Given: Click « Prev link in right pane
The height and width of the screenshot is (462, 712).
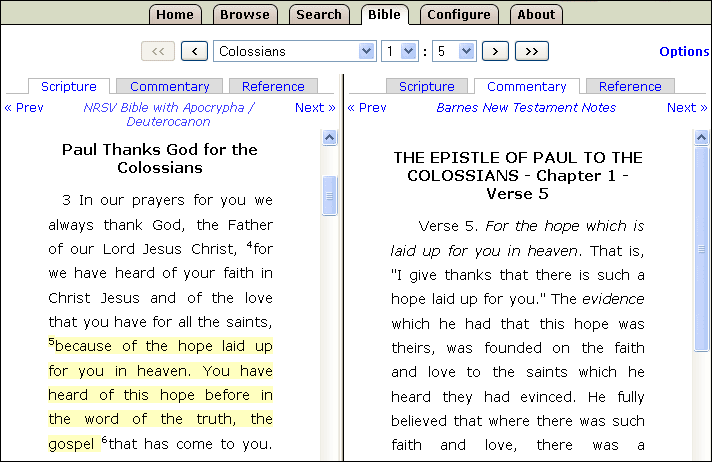Looking at the screenshot, I should (367, 108).
